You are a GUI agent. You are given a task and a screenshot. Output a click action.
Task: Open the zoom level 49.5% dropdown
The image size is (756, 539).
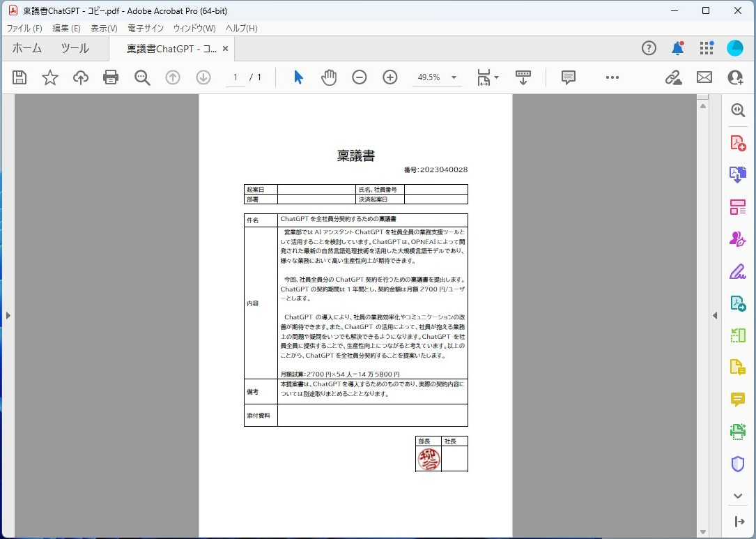coord(437,77)
